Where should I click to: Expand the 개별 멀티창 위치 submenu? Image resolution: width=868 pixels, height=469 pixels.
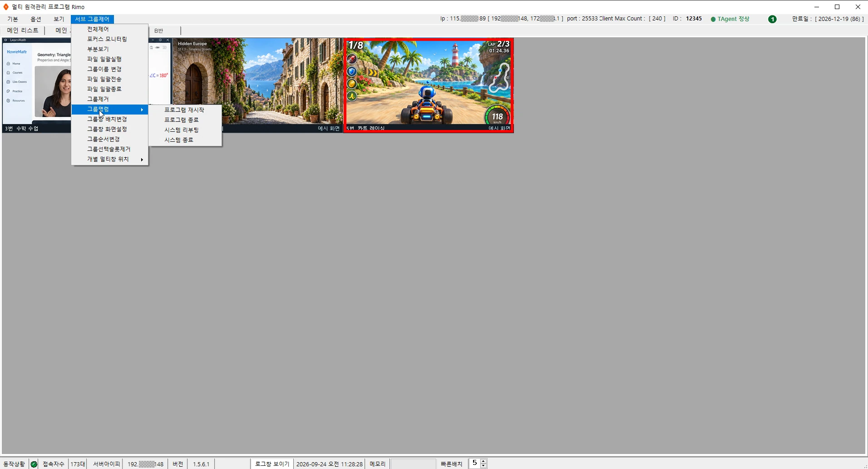110,159
